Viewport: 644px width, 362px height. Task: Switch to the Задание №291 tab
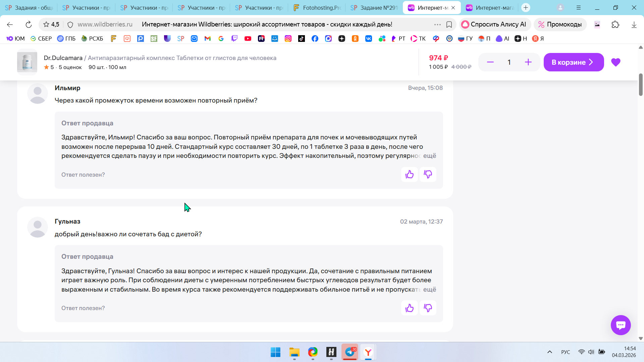click(x=374, y=8)
